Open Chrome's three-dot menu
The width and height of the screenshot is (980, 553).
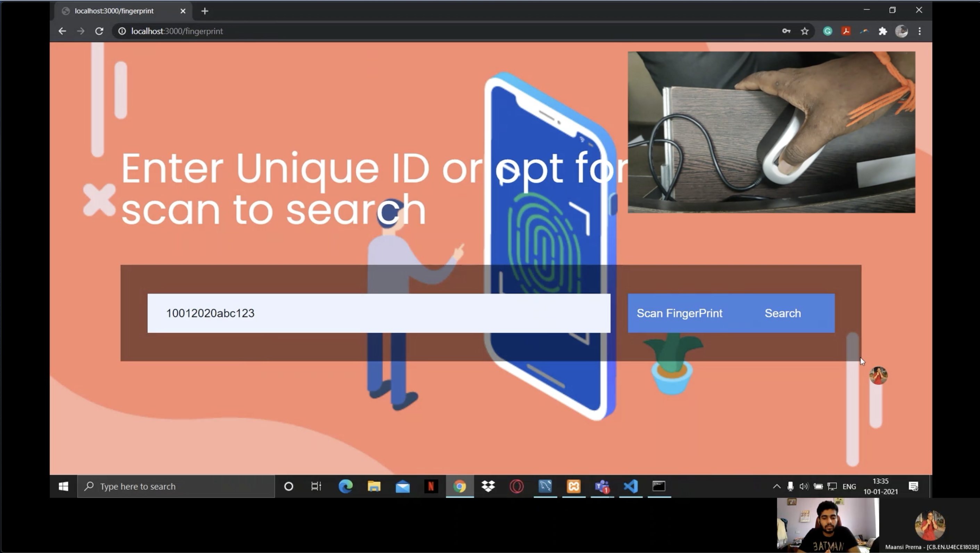pyautogui.click(x=920, y=31)
